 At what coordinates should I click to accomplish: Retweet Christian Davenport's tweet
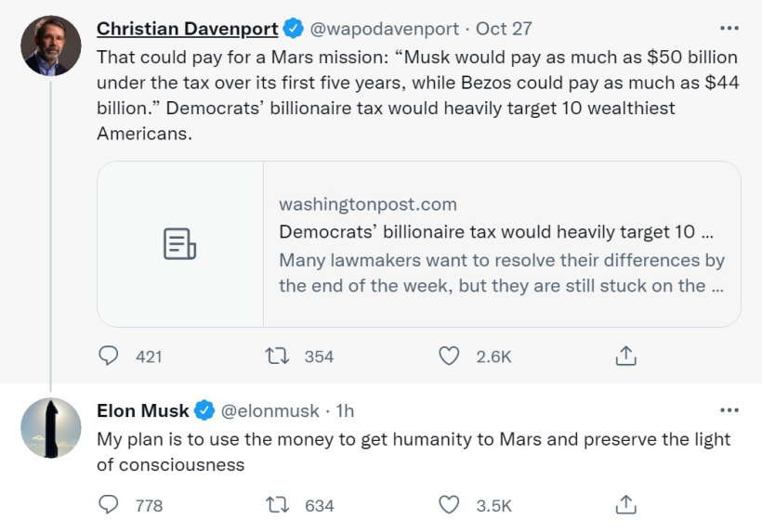[x=275, y=356]
